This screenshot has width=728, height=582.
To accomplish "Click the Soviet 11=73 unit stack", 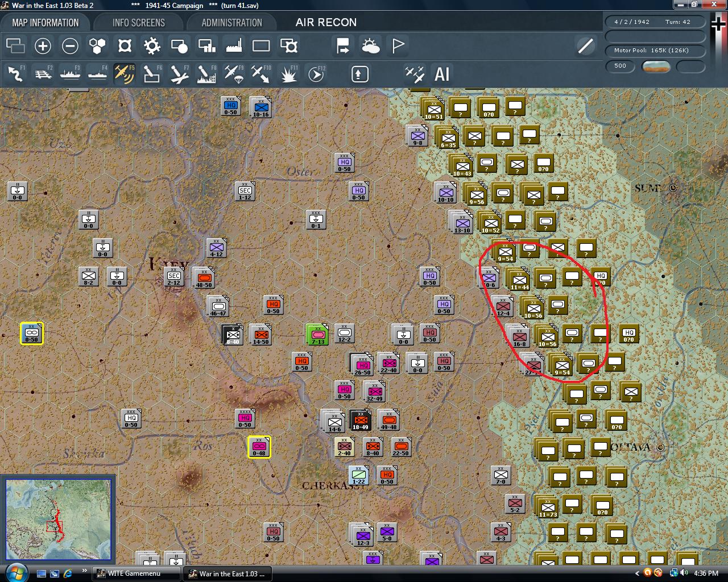I will point(548,506).
